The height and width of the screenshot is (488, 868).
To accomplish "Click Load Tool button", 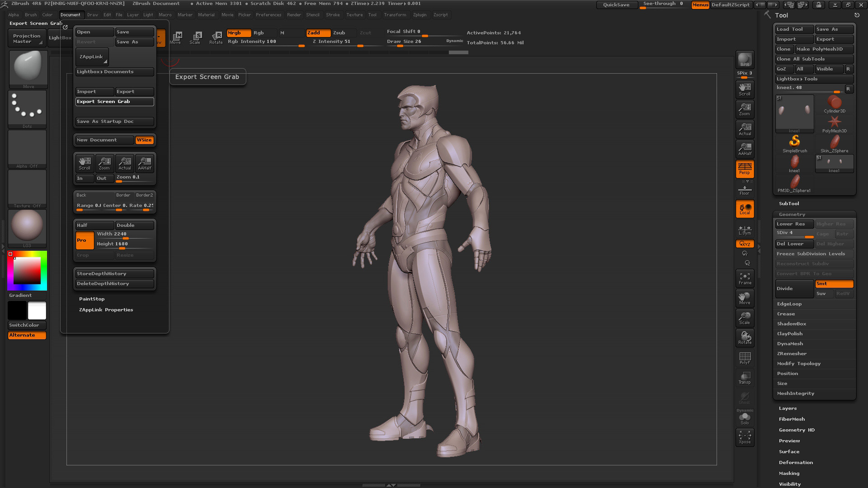I will coord(794,29).
